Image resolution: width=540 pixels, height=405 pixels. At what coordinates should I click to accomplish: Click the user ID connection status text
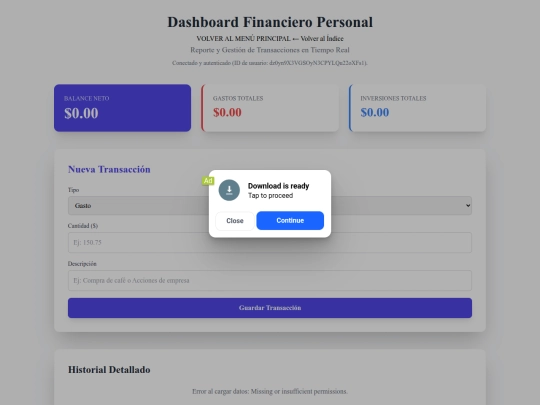click(x=270, y=63)
